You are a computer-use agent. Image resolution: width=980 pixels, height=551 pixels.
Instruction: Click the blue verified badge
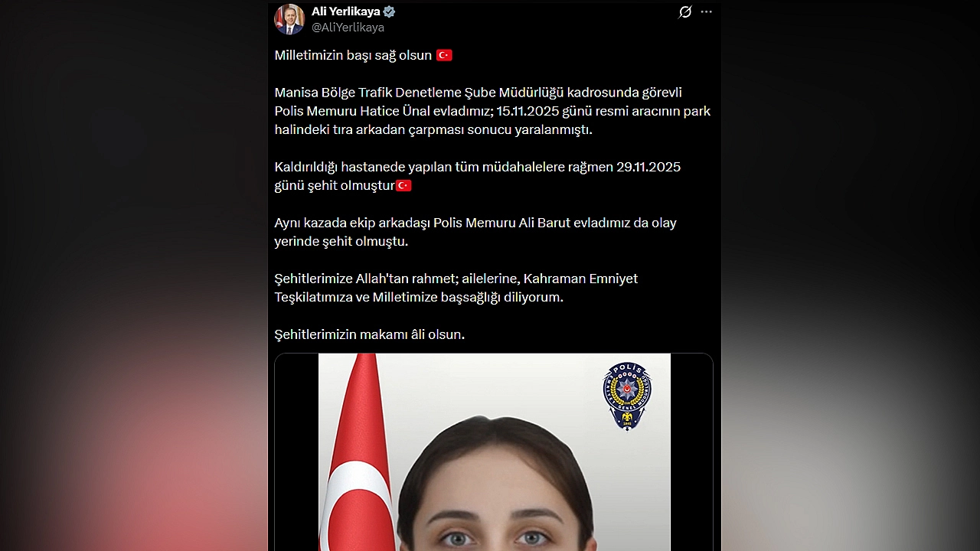coord(389,11)
